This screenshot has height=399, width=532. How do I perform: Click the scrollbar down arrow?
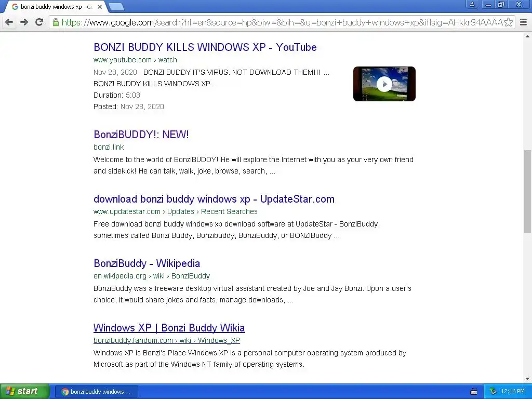click(527, 379)
